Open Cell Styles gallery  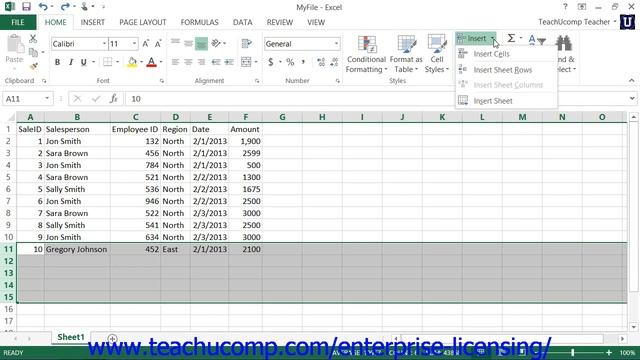[x=436, y=54]
